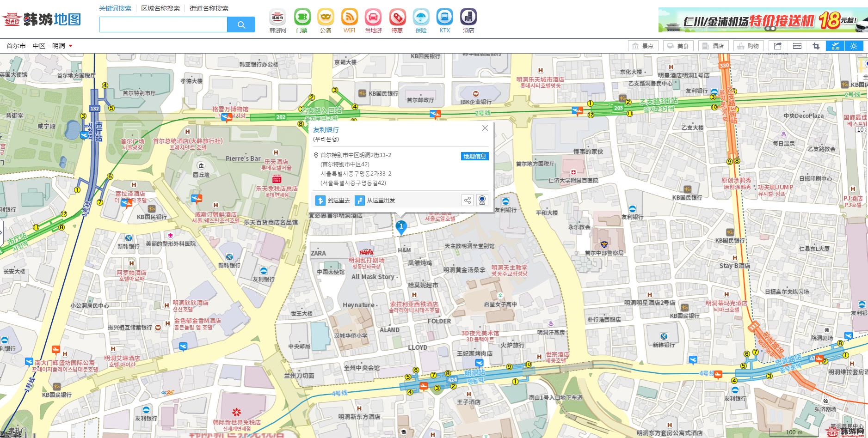Click the 明洞乱打剧场 label
The height and width of the screenshot is (438, 868).
[x=366, y=260]
